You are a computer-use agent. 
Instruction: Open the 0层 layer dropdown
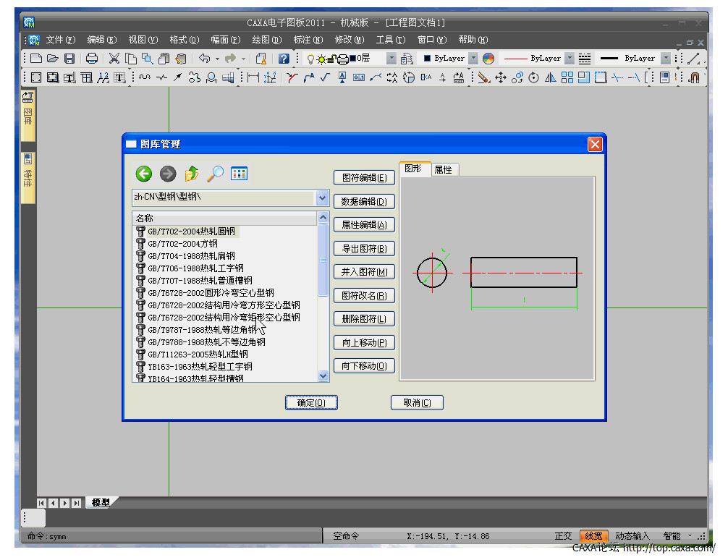391,59
